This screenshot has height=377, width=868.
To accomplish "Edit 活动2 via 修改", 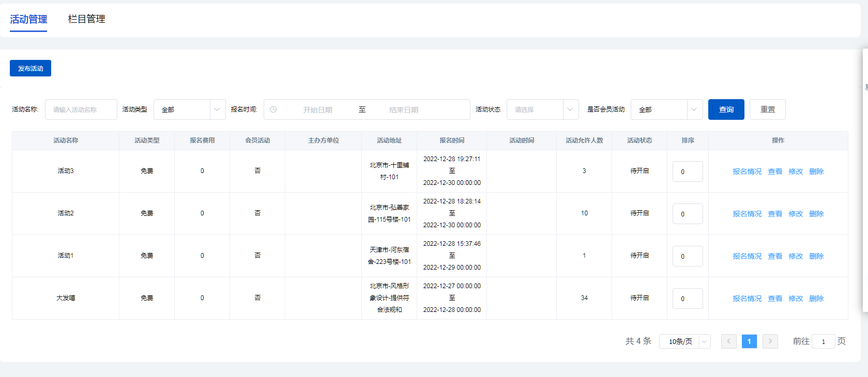I will coord(796,214).
